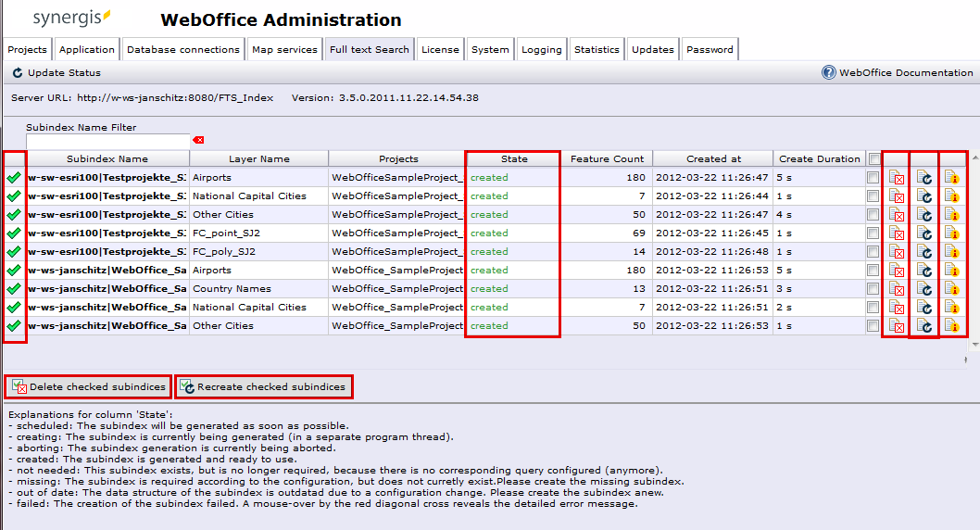Viewport: 980px width, 530px height.
Task: Click the green checkmark of the Country Names row
Action: (x=14, y=289)
